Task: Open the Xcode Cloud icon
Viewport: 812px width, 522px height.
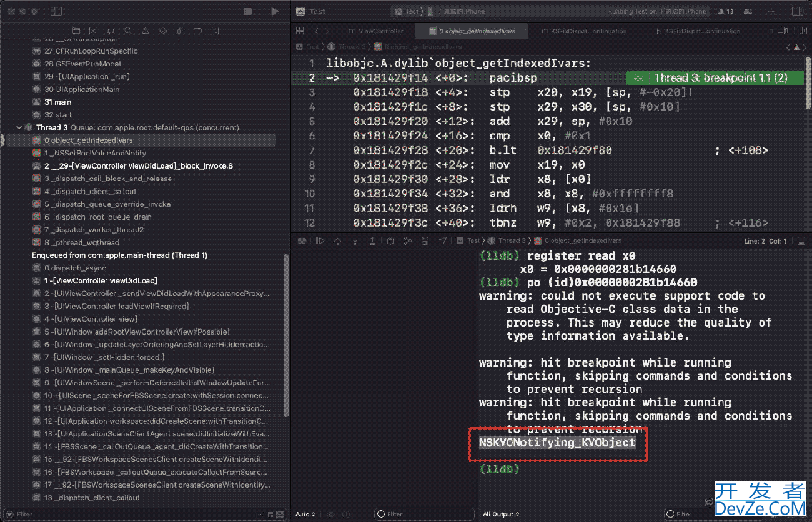Action: 748,11
